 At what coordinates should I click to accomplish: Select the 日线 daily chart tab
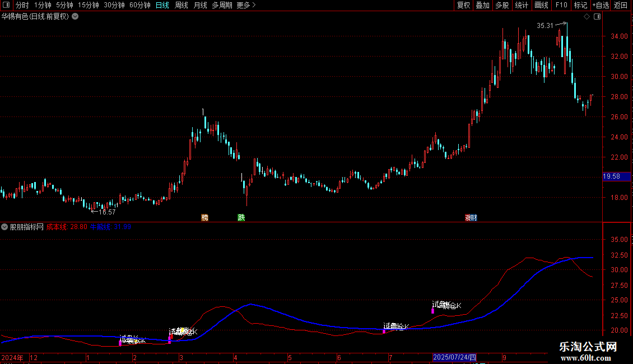162,5
